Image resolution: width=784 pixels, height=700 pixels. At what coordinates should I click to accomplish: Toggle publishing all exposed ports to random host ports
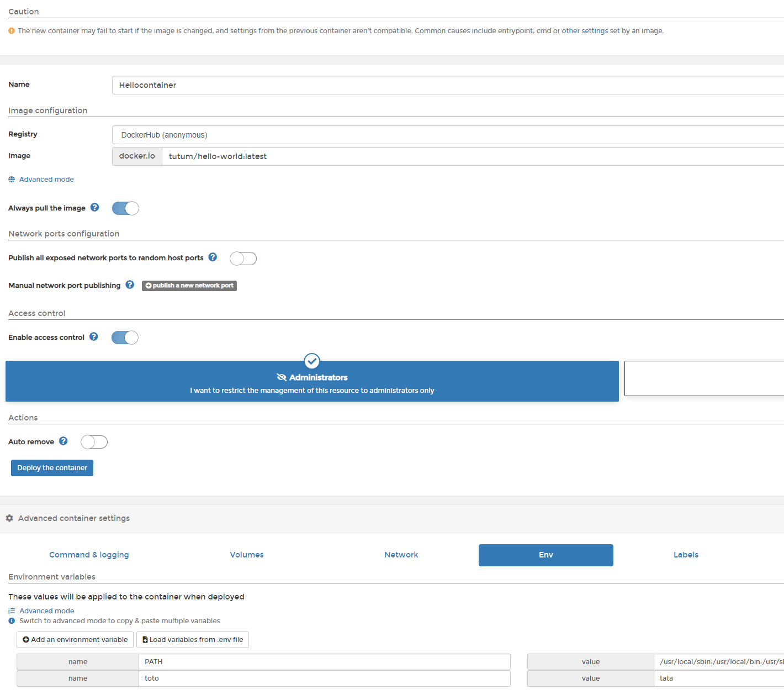click(243, 258)
